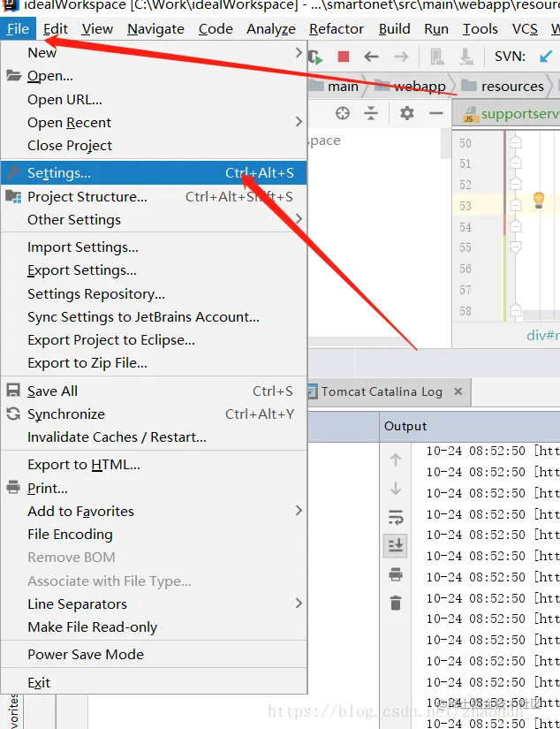The height and width of the screenshot is (729, 560).
Task: Open the VCS menu
Action: point(525,29)
